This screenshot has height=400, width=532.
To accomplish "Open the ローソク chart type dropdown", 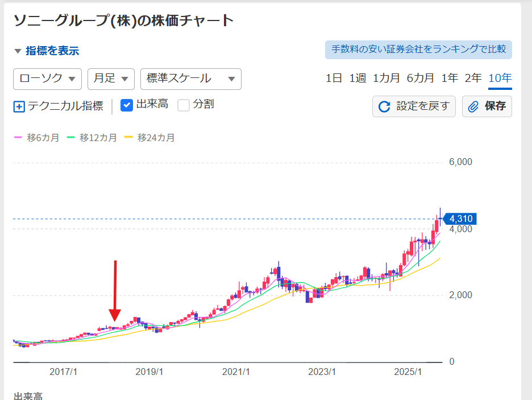I will click(47, 79).
